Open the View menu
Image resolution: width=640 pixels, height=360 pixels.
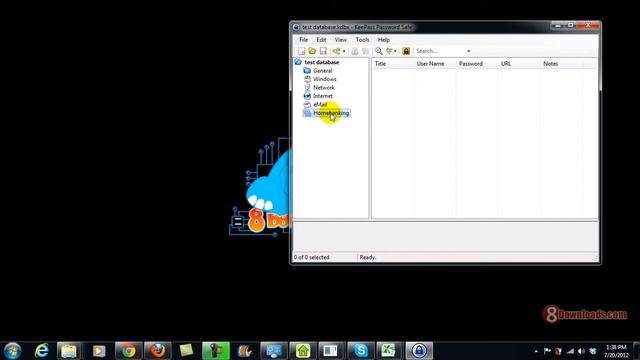[340, 40]
